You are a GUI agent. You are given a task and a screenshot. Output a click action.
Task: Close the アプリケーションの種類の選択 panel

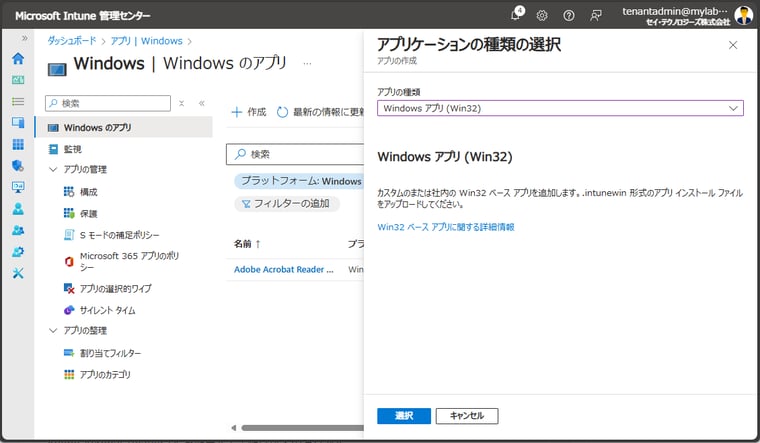[x=733, y=45]
